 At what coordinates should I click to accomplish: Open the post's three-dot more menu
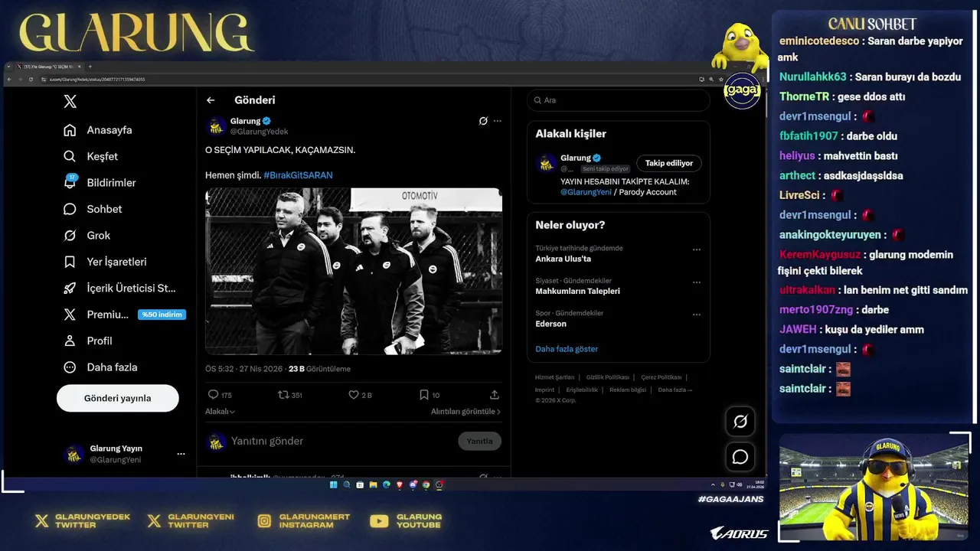pos(498,121)
